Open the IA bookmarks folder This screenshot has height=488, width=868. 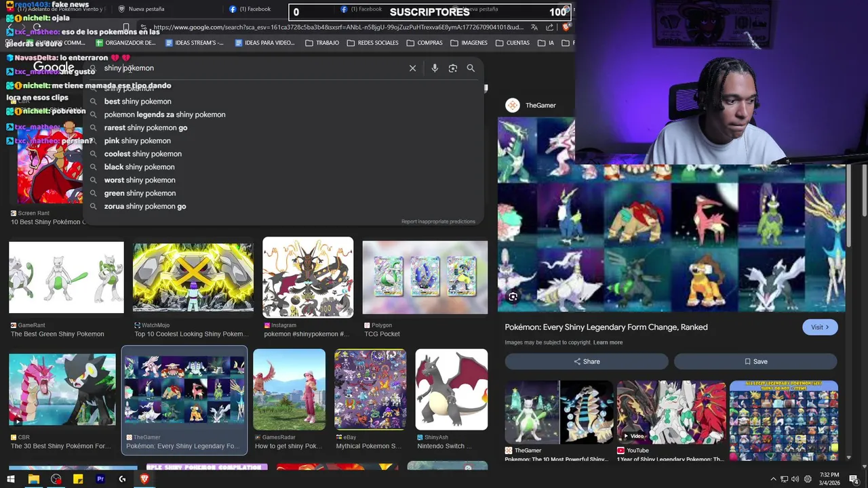(x=546, y=43)
